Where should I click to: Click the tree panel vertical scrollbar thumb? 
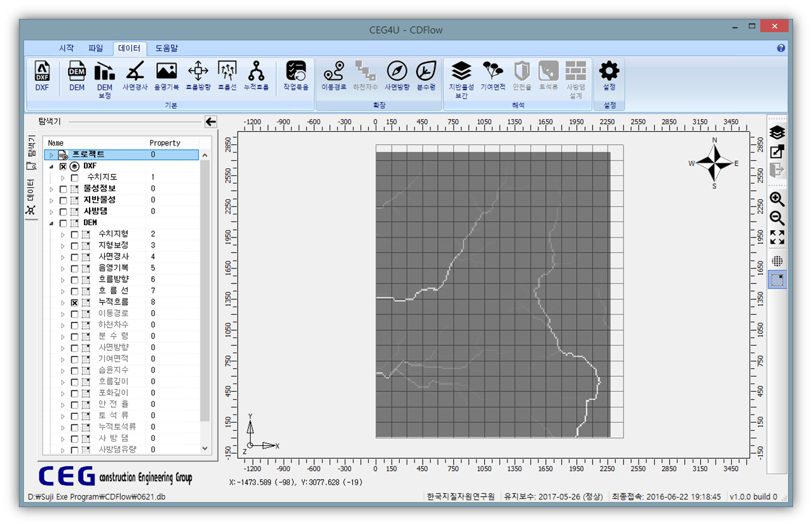pos(205,290)
